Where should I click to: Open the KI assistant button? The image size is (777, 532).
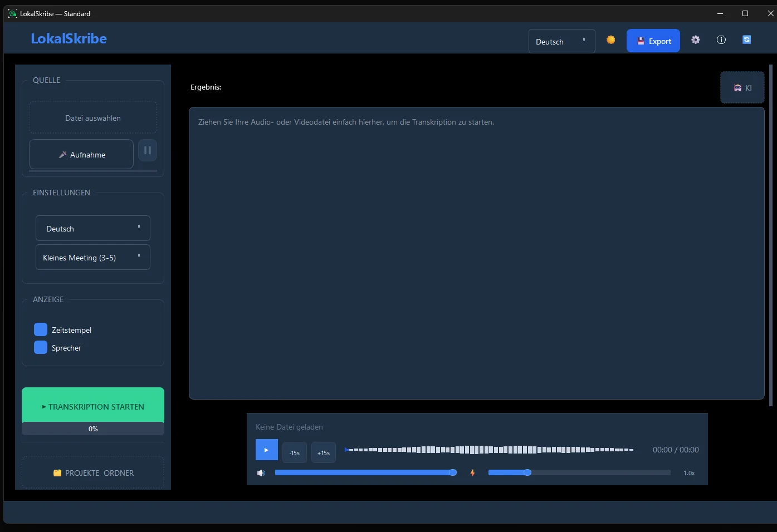(x=742, y=88)
